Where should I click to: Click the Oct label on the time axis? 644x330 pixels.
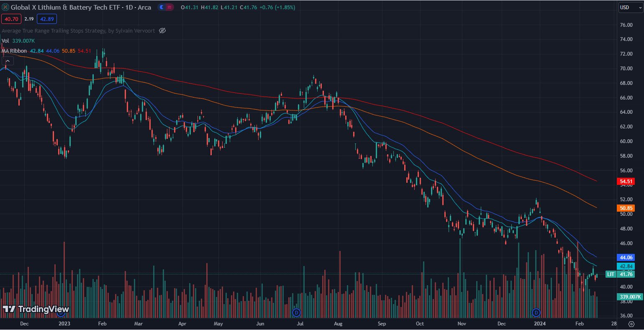420,324
